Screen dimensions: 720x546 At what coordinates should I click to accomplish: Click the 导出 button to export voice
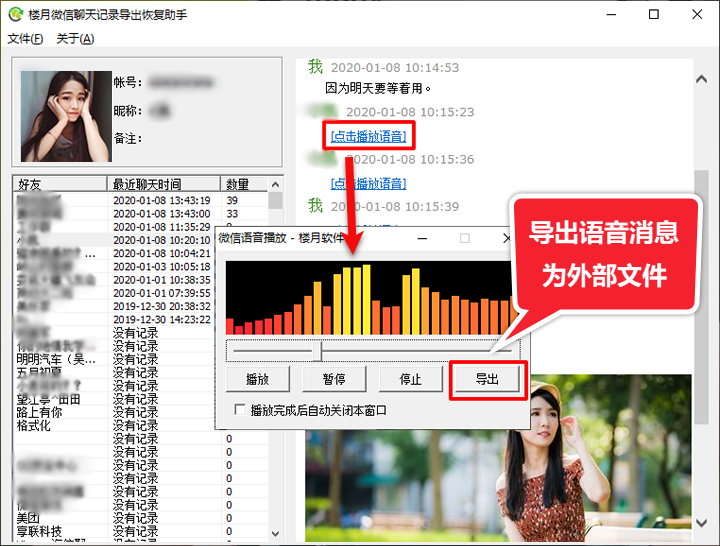tap(487, 379)
